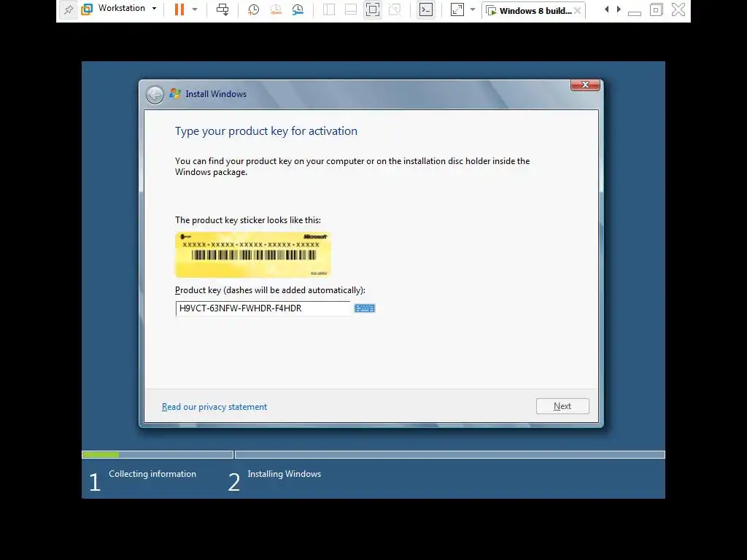Open the on-screen keyboard icon
747x560 pixels.
coord(365,308)
